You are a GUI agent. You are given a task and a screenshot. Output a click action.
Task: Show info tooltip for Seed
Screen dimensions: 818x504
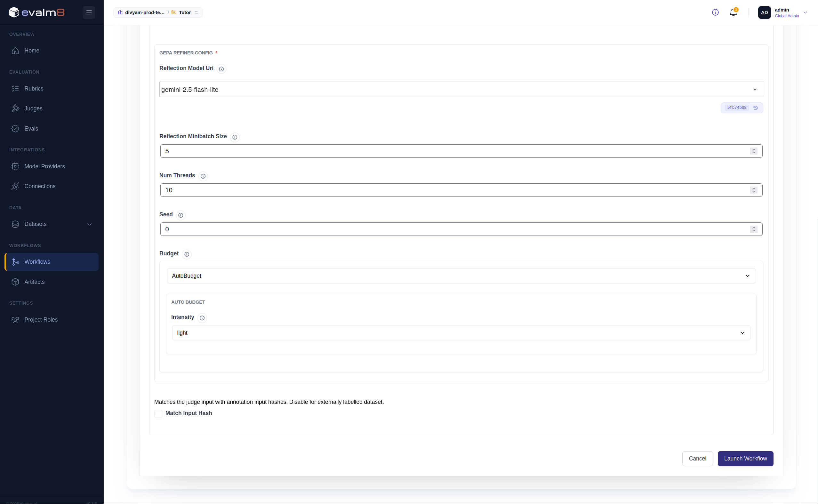181,215
